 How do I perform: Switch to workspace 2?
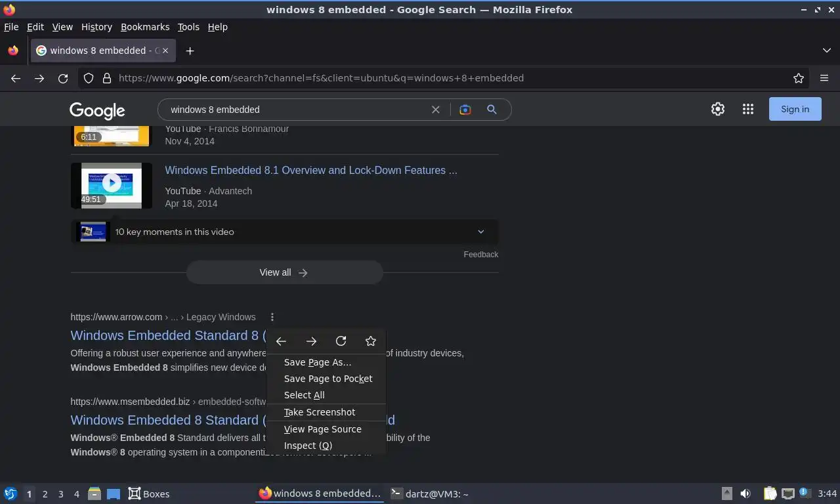[45, 494]
